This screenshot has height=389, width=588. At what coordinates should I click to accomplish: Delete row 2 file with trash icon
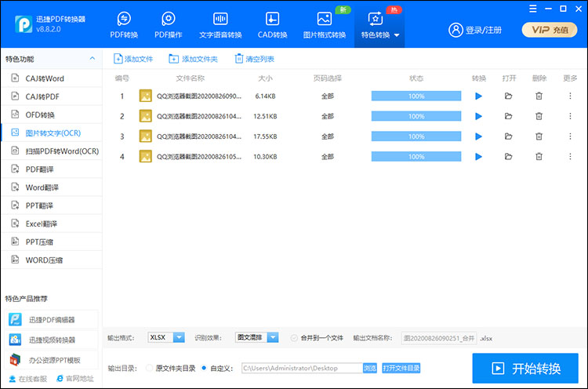pos(539,116)
